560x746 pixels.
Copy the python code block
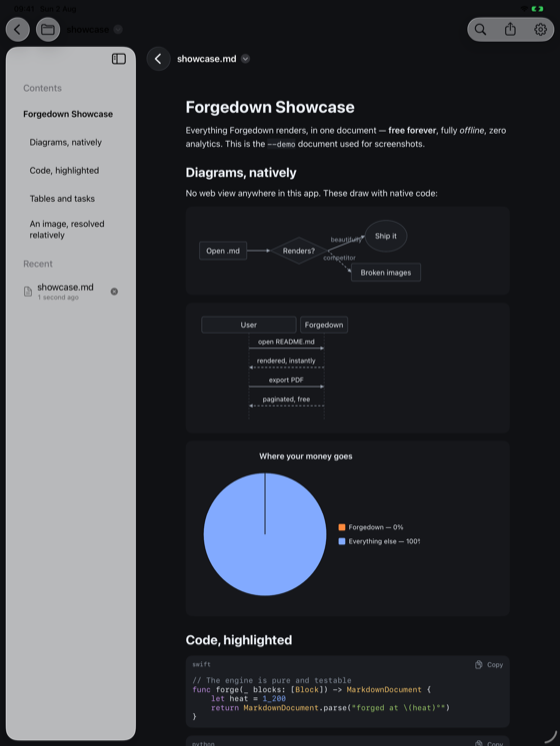coord(489,743)
